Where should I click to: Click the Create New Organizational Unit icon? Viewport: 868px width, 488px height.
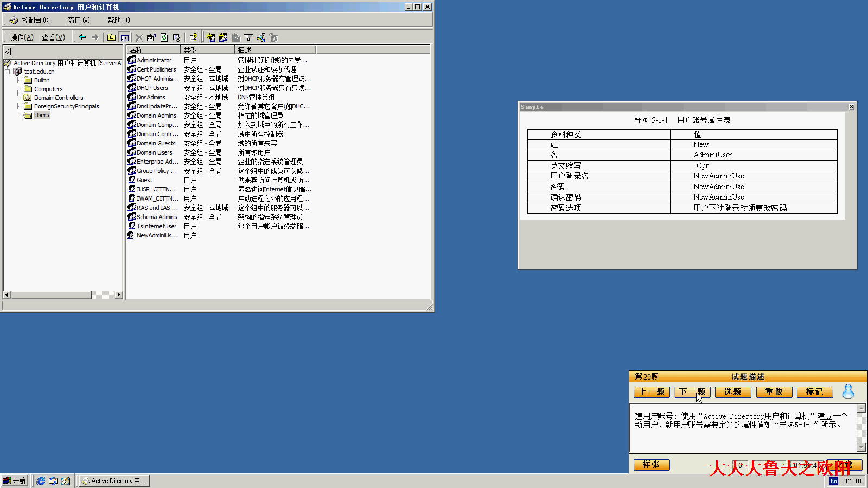235,37
